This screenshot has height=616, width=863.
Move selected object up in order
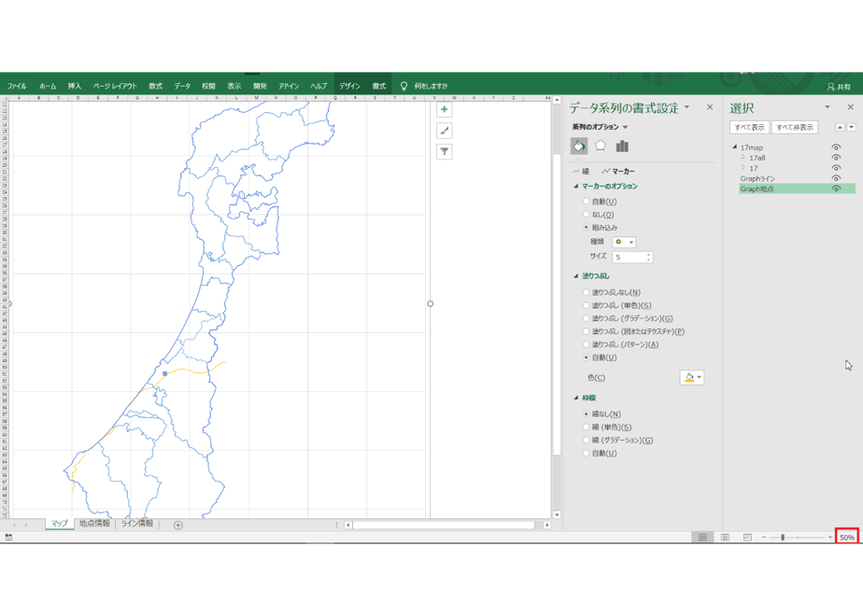[x=840, y=127]
